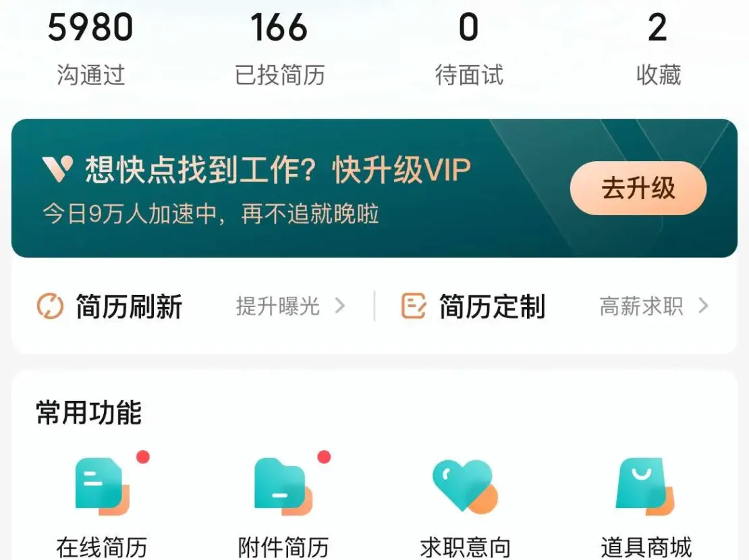Tap the 简历定制 edit document icon
This screenshot has height=560, width=749.
coord(413,306)
